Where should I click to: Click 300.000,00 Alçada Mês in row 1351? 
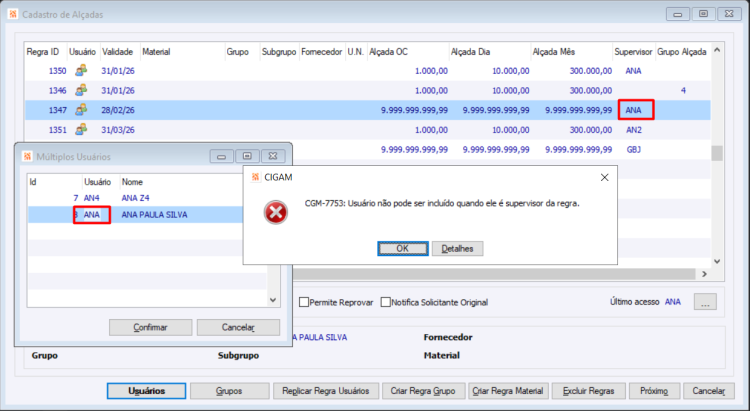[591, 130]
